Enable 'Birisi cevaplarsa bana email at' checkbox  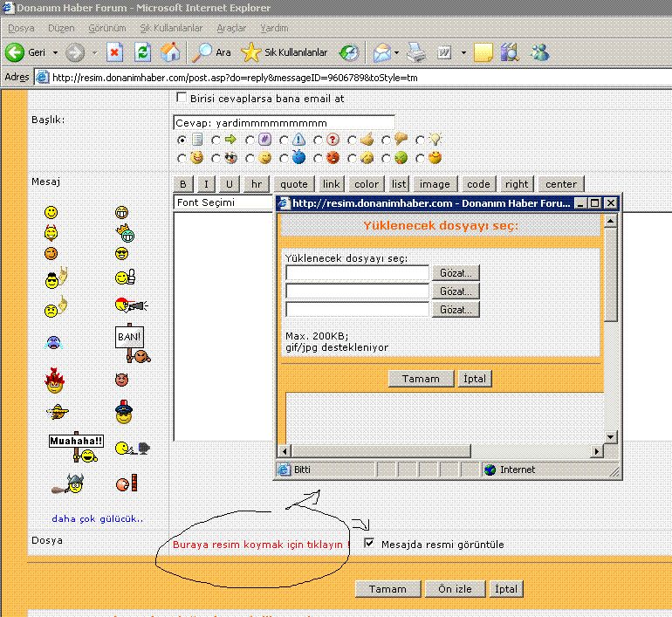182,98
